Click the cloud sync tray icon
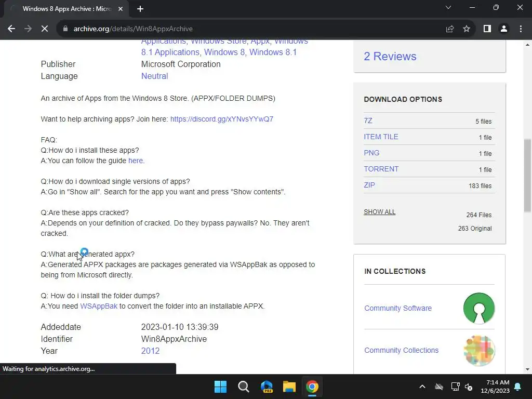The image size is (532, 399). click(439, 387)
